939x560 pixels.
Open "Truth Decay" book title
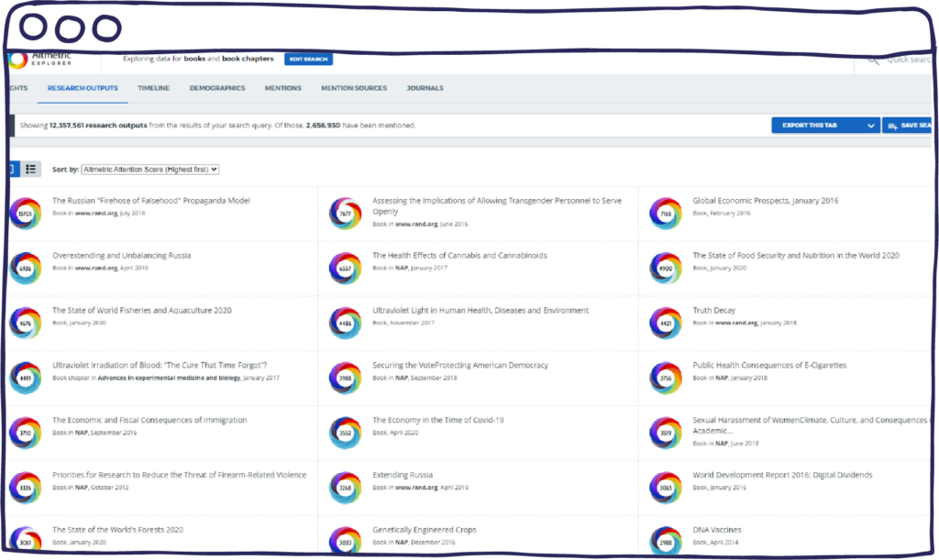713,311
